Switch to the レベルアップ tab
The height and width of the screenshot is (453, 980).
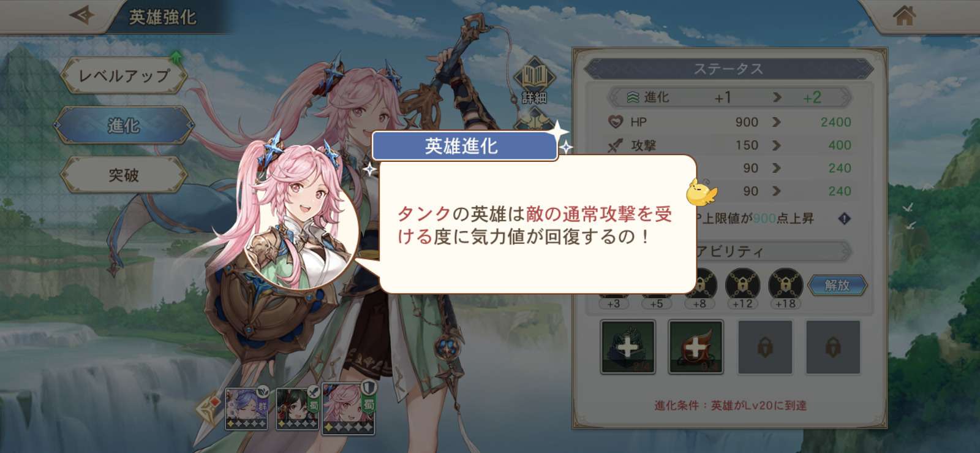coord(124,75)
